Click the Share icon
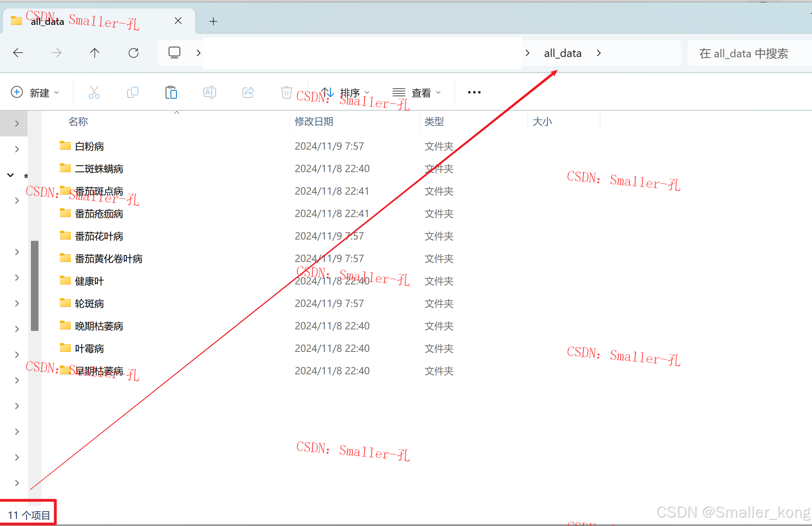812x526 pixels. [248, 93]
